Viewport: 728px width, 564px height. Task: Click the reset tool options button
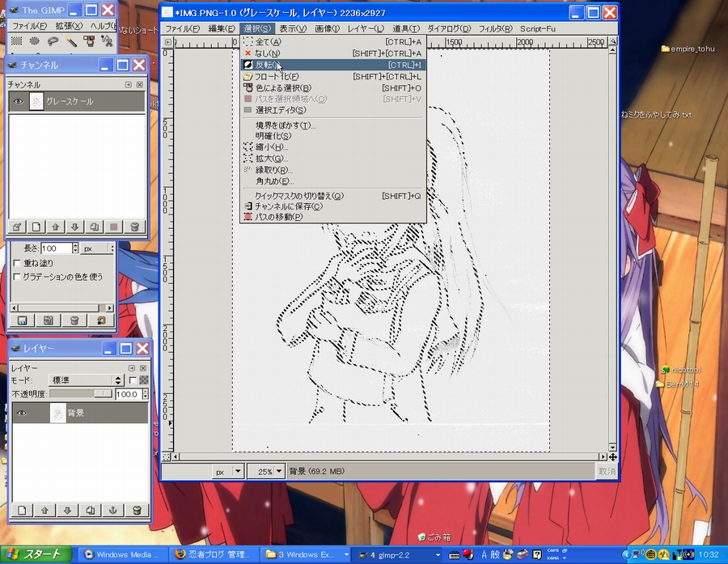point(101,320)
